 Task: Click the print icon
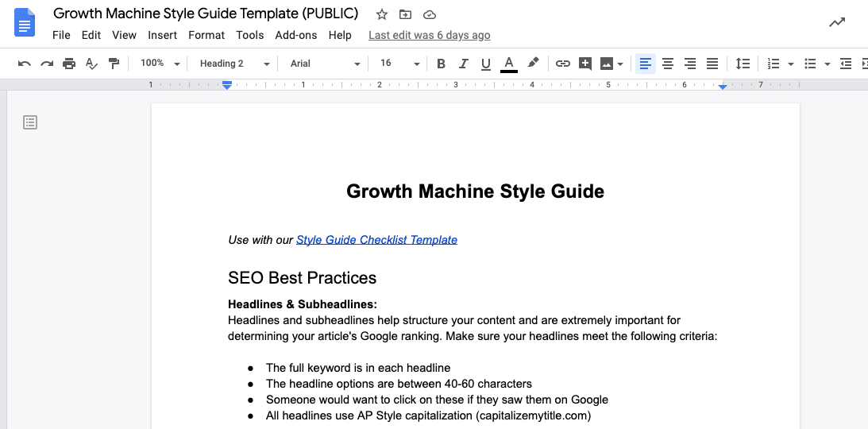(x=69, y=64)
